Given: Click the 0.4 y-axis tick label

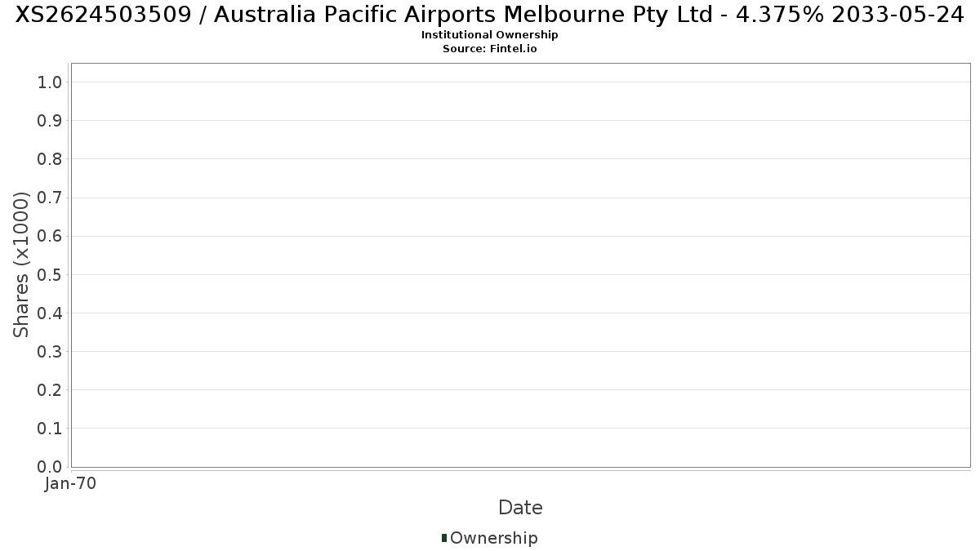Looking at the screenshot, I should 50,313.
